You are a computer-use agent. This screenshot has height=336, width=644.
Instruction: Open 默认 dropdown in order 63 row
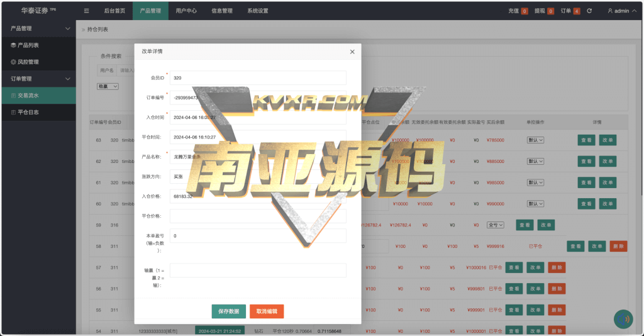pyautogui.click(x=536, y=140)
